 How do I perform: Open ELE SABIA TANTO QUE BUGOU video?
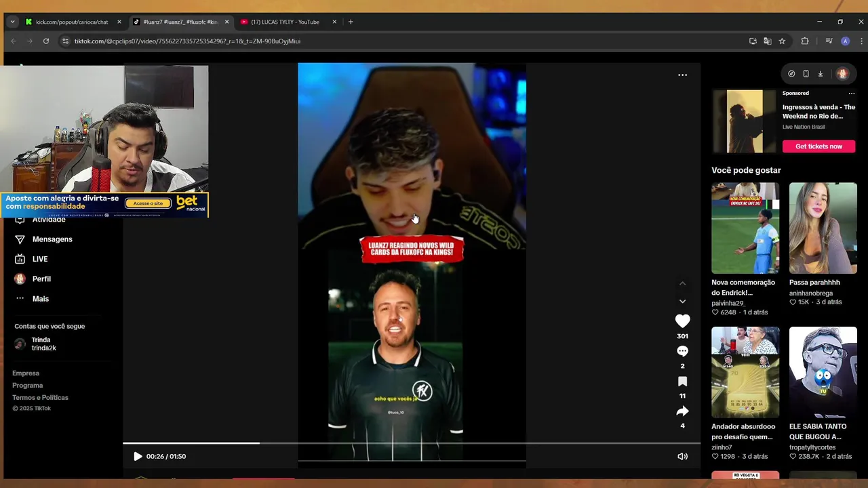pyautogui.click(x=823, y=372)
